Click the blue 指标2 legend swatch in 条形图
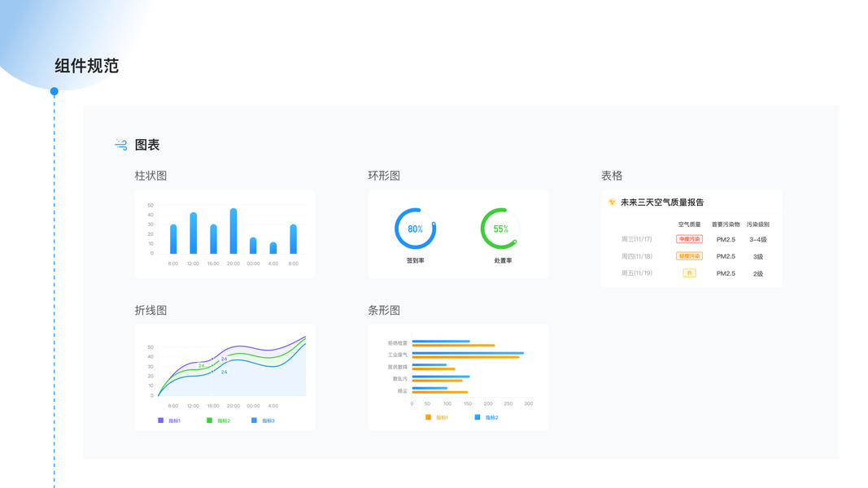This screenshot has height=488, width=868. click(478, 417)
